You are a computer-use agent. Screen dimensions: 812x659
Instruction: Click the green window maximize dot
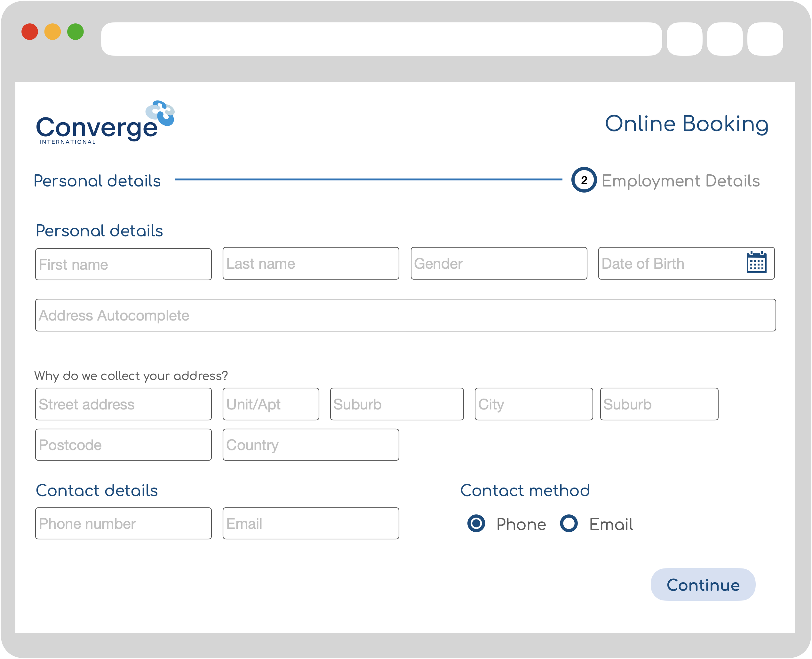tap(75, 32)
